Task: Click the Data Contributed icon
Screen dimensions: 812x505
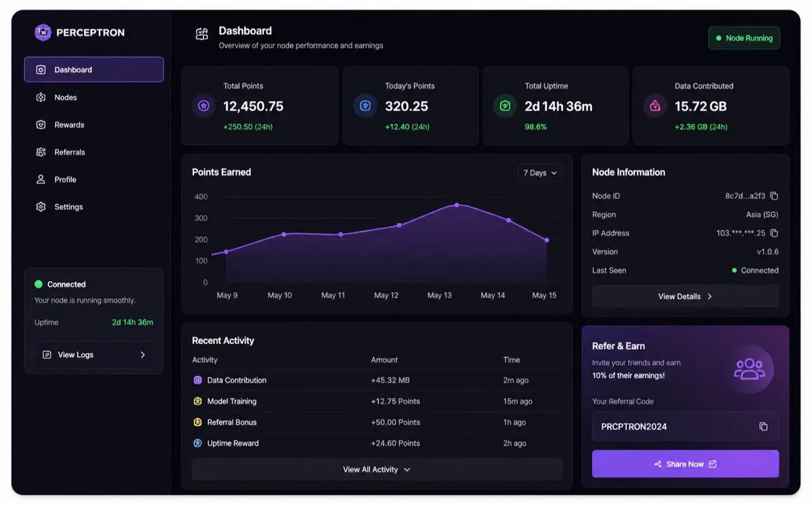Action: tap(655, 106)
